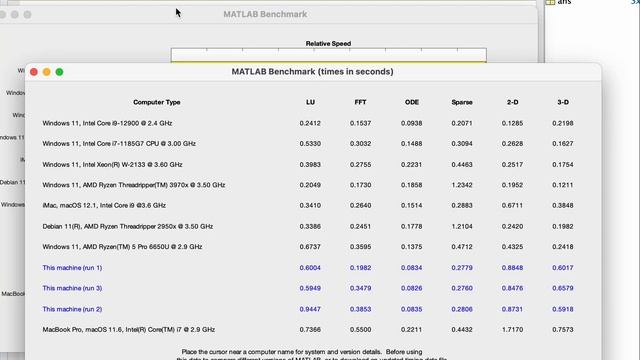Minimize the MATLAB Benchmark times window
This screenshot has width=640, height=360.
(47, 72)
